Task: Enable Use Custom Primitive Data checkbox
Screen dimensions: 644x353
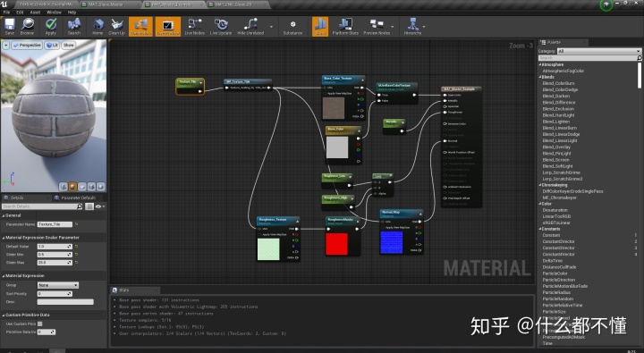Action: (40, 324)
